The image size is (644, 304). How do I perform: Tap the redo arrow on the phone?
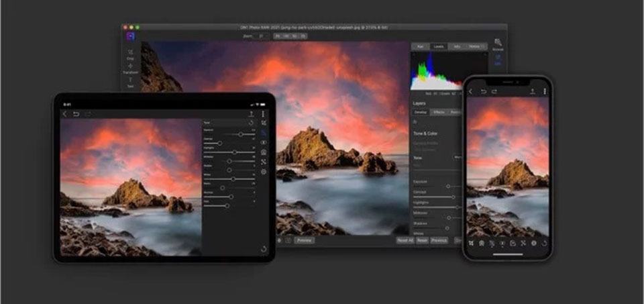494,91
